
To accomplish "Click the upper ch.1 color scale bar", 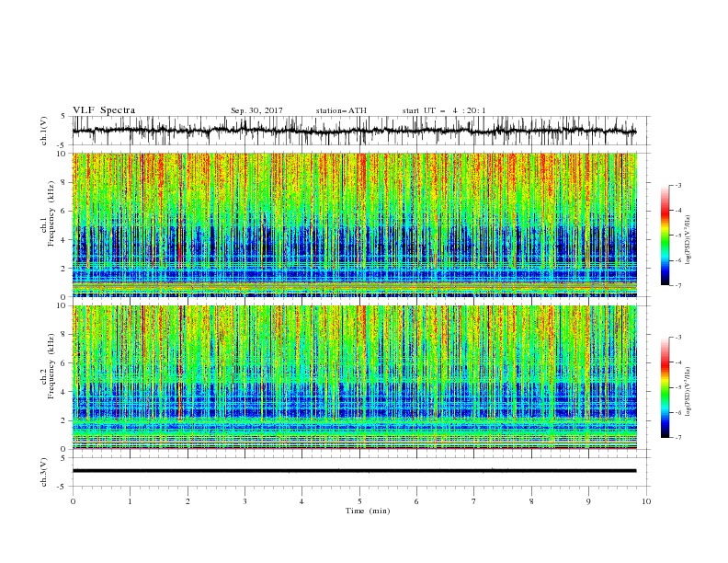I will pos(665,236).
